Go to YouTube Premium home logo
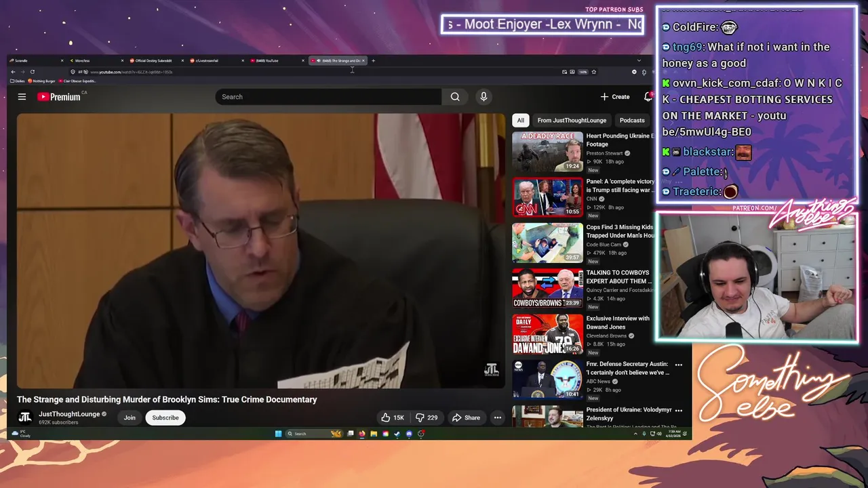The image size is (868, 488). pos(59,97)
